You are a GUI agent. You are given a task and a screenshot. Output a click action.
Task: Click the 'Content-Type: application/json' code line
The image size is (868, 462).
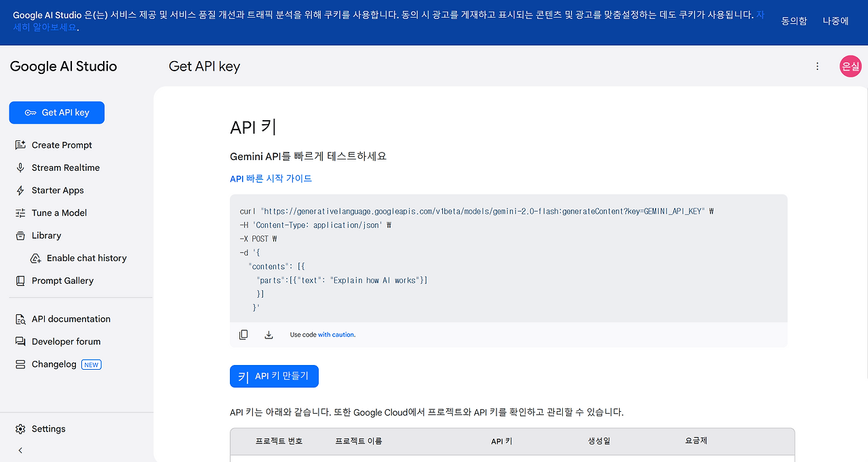pos(315,225)
